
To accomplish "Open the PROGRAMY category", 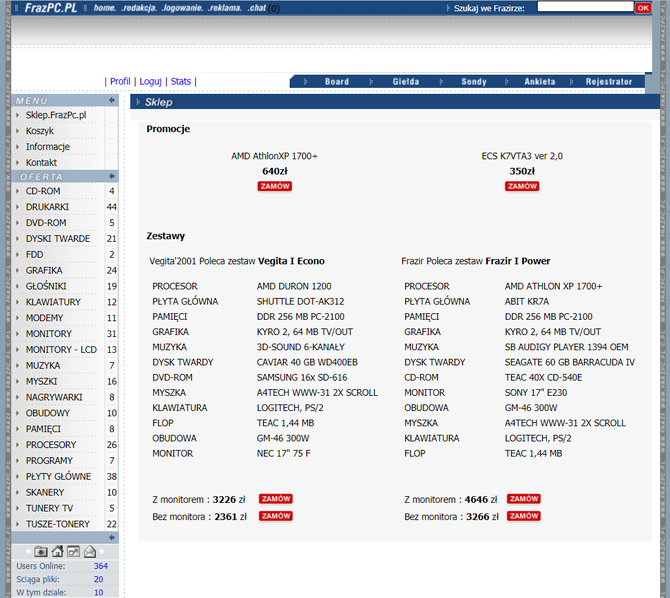I will tap(49, 460).
